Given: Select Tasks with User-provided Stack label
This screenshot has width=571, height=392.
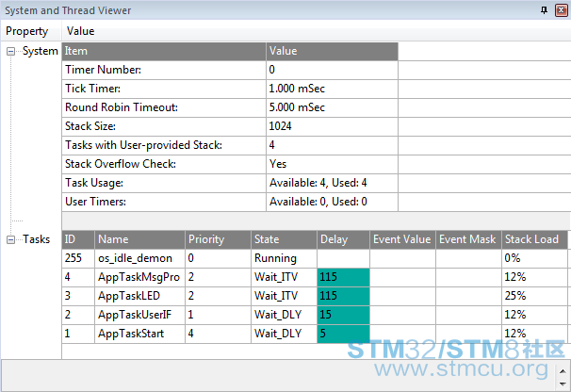Looking at the screenshot, I should pos(143,145).
